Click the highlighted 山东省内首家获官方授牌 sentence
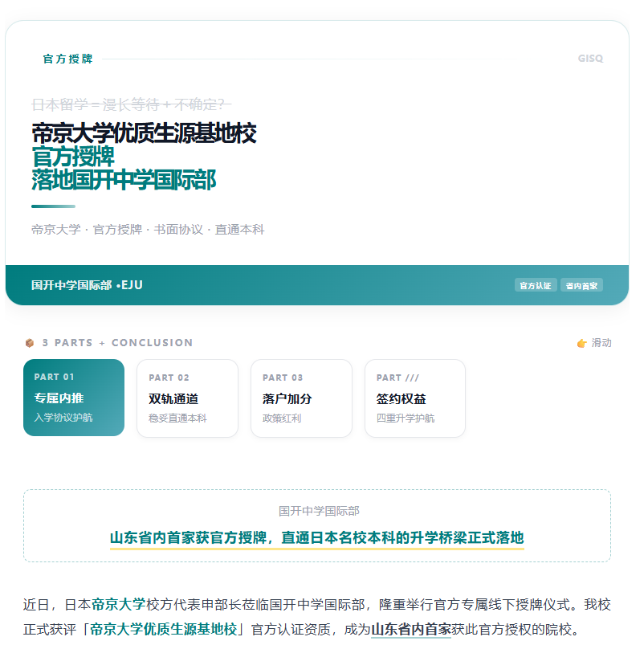 (317, 537)
